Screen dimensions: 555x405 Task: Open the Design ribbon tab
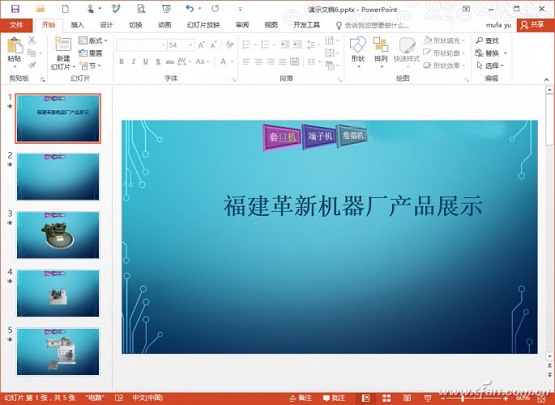[106, 25]
